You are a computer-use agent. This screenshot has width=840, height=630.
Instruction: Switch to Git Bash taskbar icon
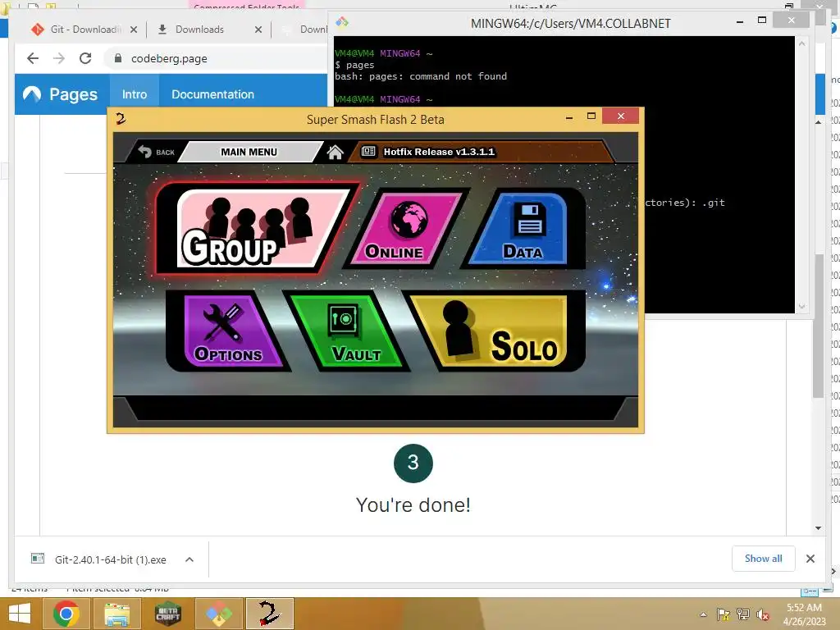click(x=219, y=614)
